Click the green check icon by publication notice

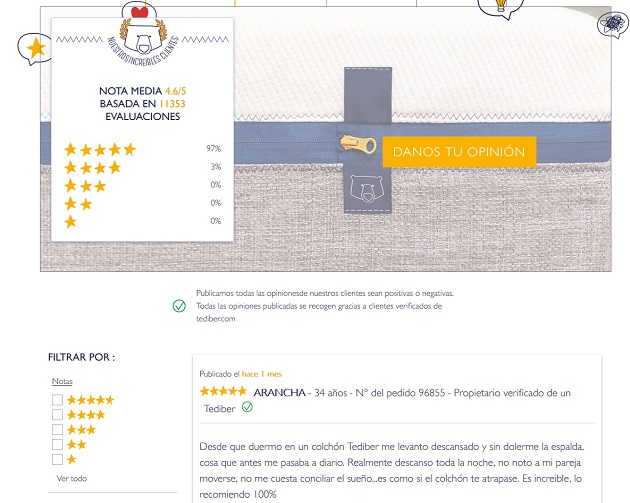point(179,306)
